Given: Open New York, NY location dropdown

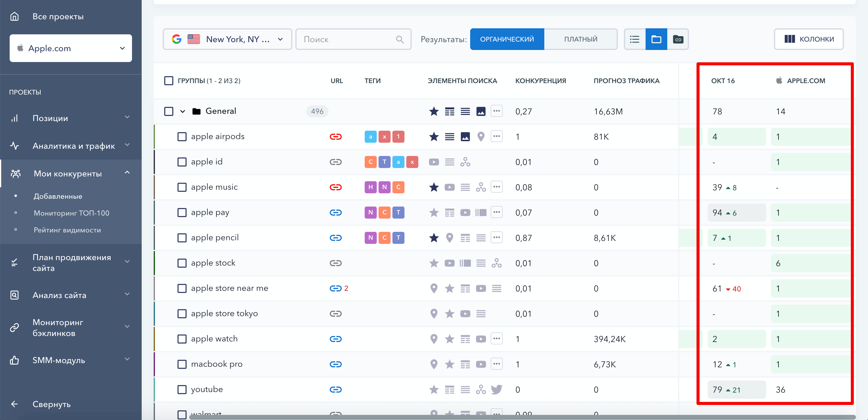Looking at the screenshot, I should [x=227, y=39].
